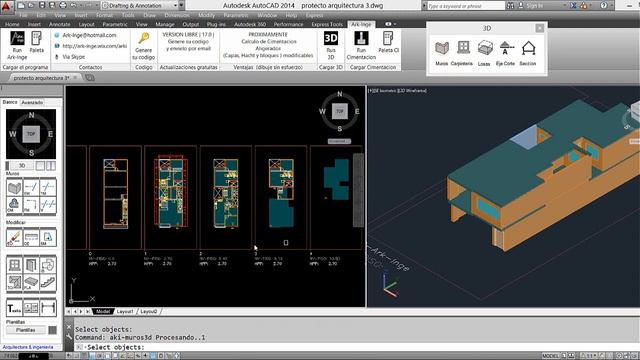Screen dimensions: 640x360
Task: Switch to the Model layout tab
Action: coord(103,311)
